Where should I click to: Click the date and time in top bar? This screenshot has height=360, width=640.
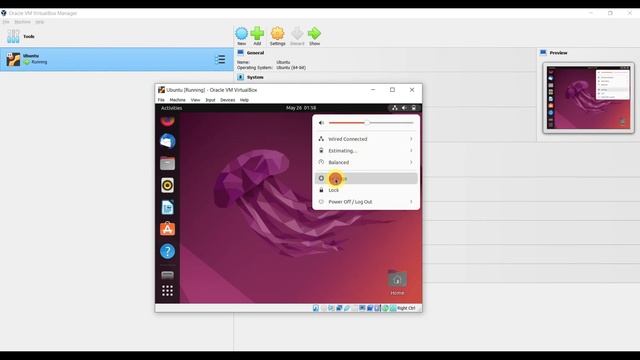(x=301, y=108)
